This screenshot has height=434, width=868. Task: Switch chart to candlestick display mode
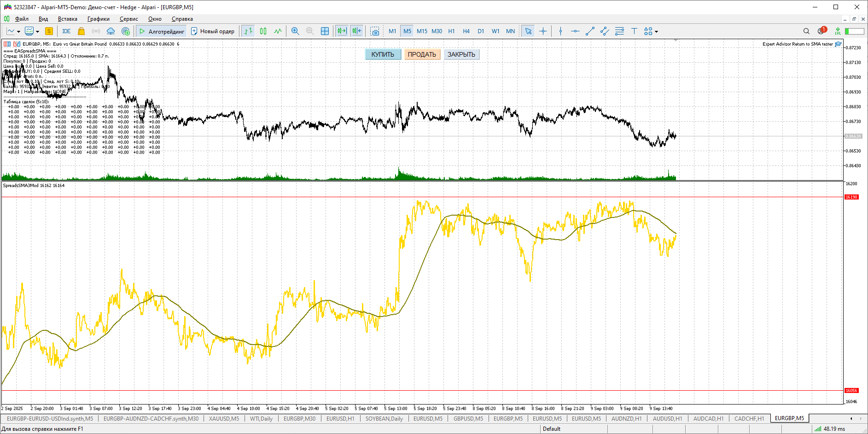[263, 31]
